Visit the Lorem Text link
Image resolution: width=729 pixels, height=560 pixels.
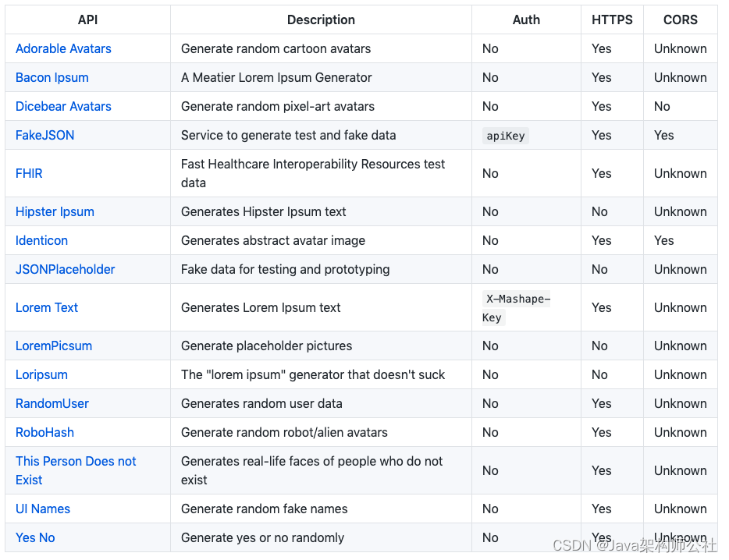(47, 307)
